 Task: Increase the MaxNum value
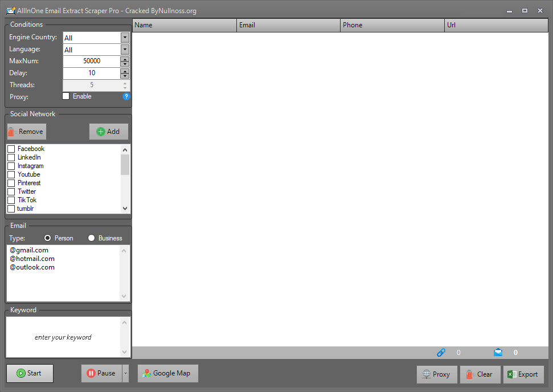coord(125,59)
